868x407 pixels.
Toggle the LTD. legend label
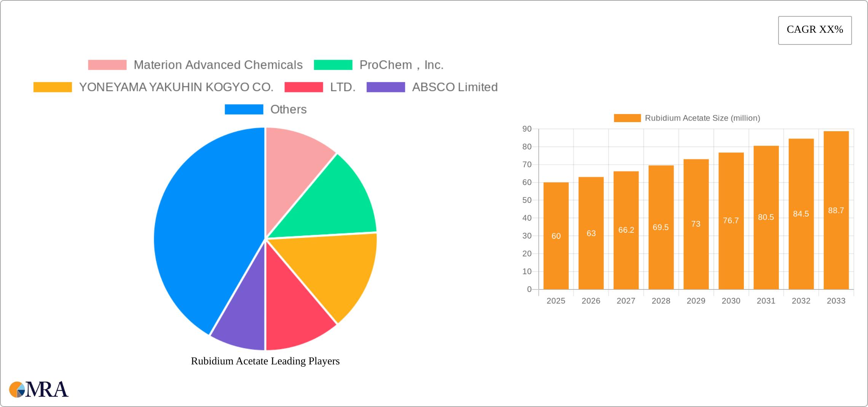point(343,87)
